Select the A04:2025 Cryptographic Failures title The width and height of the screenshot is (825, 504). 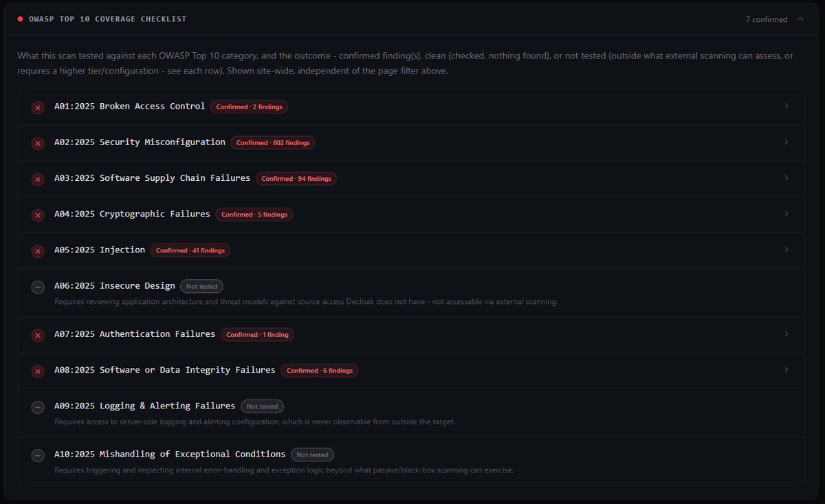(132, 215)
